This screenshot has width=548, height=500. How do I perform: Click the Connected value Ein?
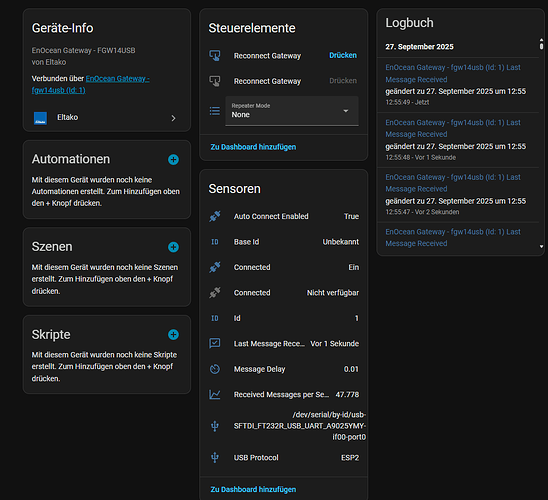353,267
